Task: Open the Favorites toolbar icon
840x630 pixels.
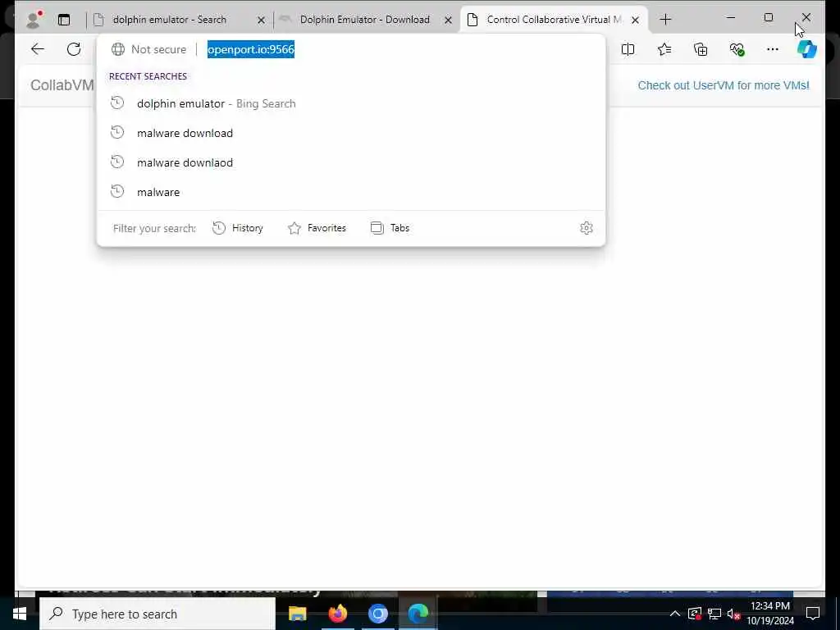Action: (664, 49)
